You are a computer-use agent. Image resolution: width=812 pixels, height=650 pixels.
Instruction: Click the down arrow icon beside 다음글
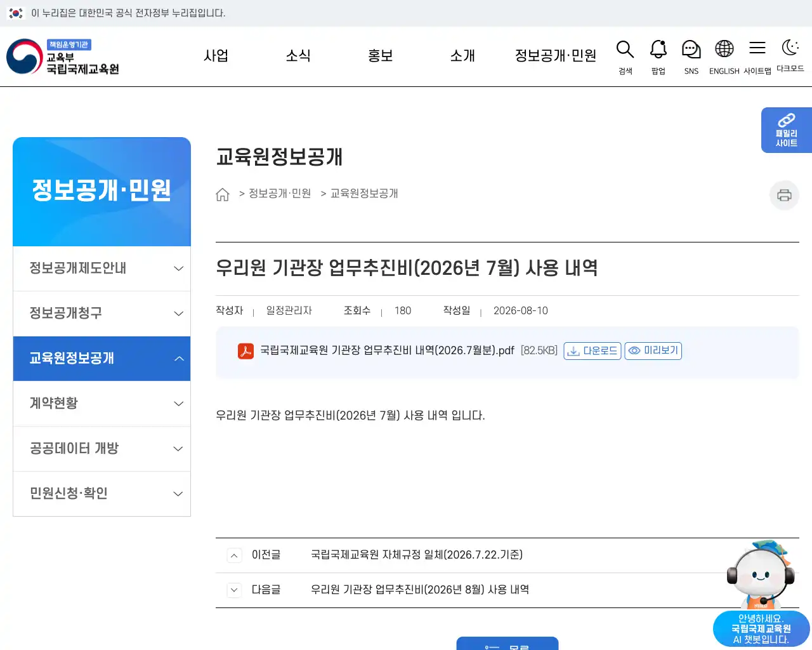point(234,590)
